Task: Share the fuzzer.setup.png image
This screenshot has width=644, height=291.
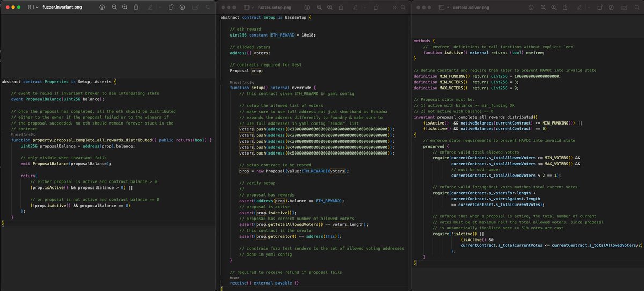Action: click(x=341, y=8)
